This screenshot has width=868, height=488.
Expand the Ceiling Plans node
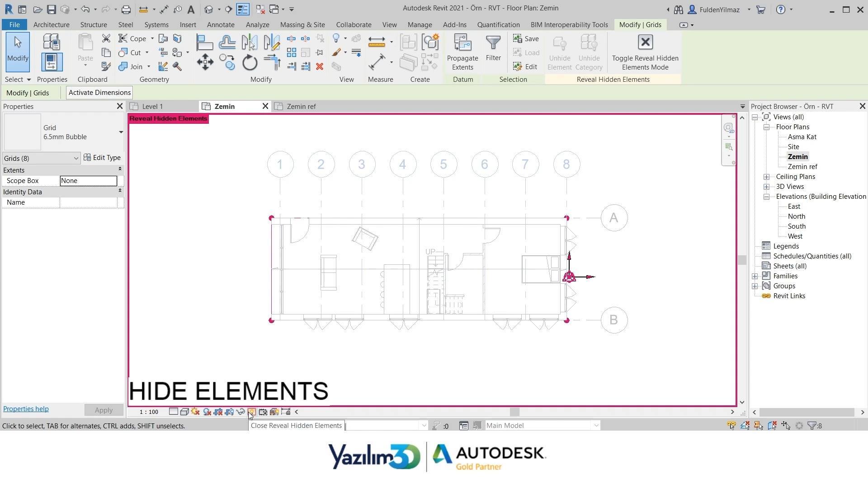(767, 177)
